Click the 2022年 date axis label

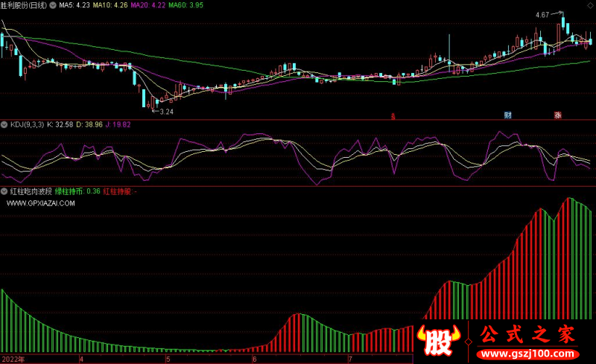tap(13, 359)
